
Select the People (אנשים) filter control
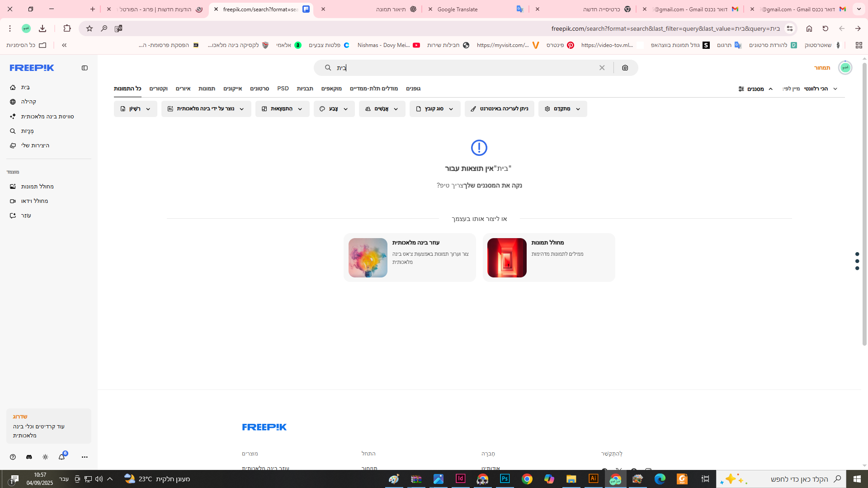click(382, 108)
